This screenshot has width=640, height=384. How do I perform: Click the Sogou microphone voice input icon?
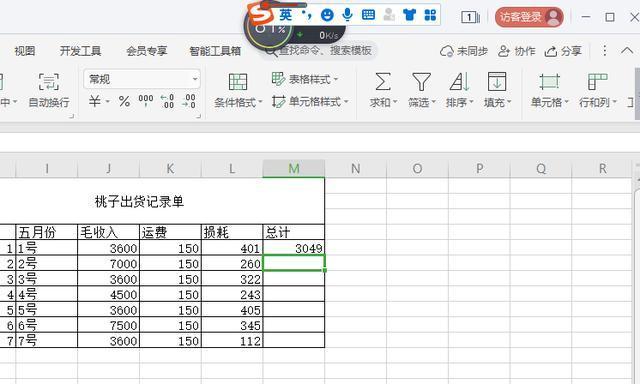tap(347, 15)
